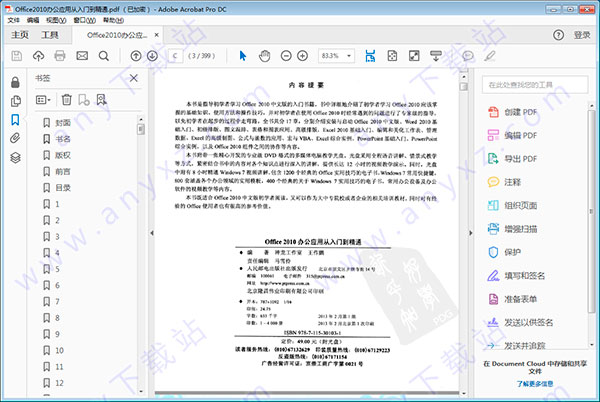The image size is (600, 402).
Task: Open the 编辑 menu
Action: tap(33, 20)
